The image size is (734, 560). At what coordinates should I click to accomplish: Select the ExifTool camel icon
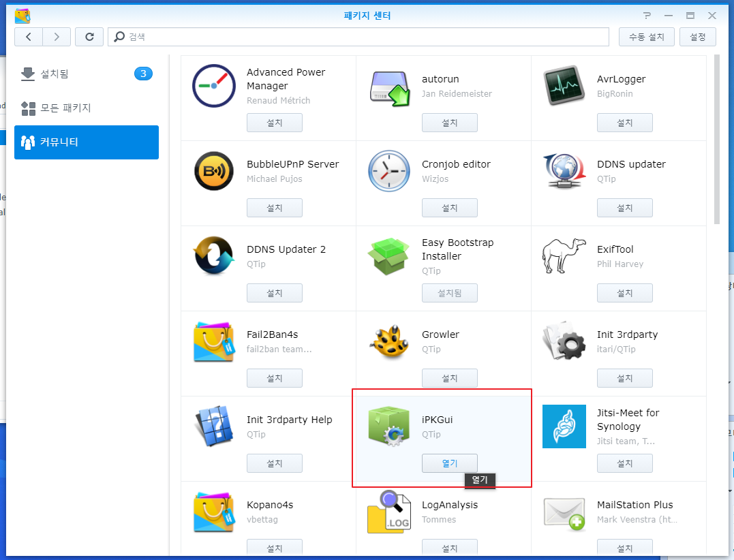[564, 256]
